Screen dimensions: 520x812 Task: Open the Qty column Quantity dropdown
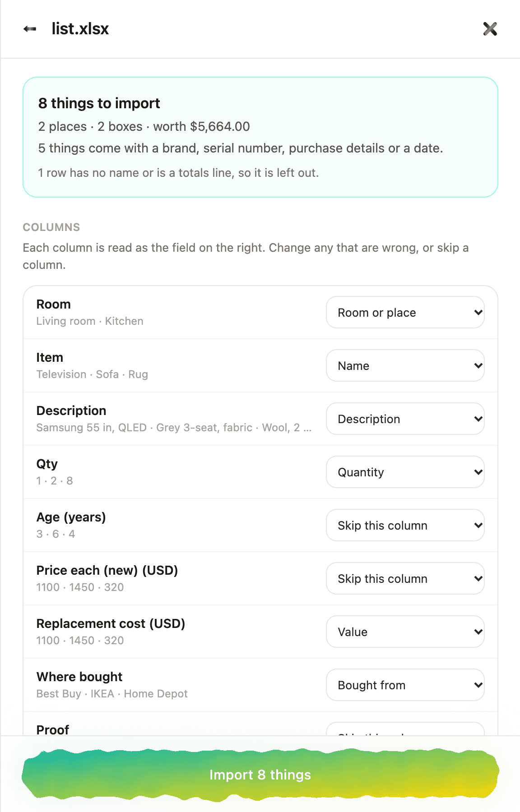point(405,472)
